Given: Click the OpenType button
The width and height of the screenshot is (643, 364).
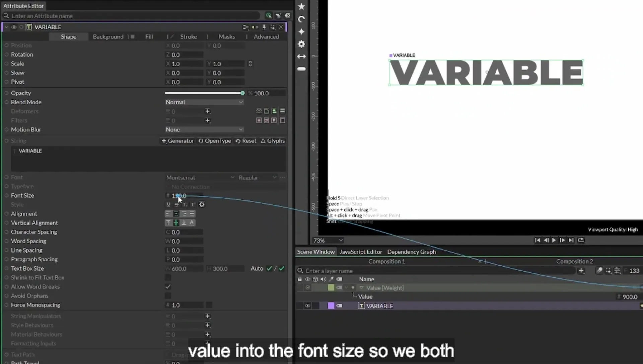Looking at the screenshot, I should click(x=215, y=141).
